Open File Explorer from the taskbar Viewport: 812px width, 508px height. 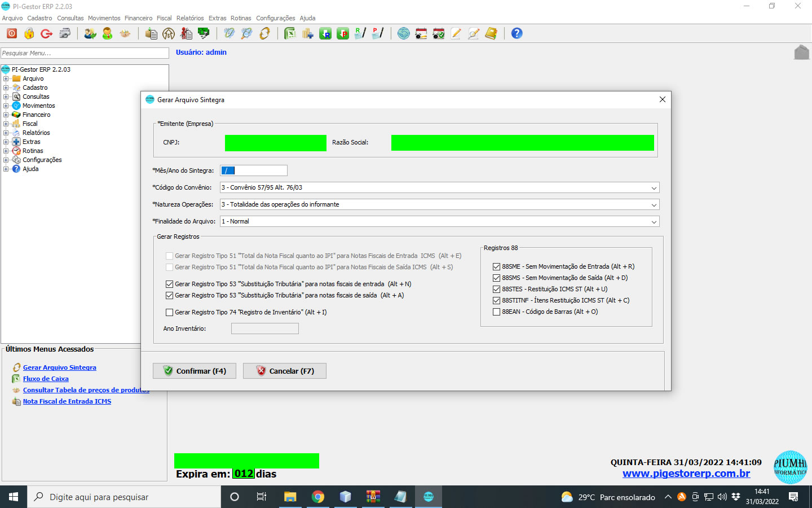[x=290, y=497]
